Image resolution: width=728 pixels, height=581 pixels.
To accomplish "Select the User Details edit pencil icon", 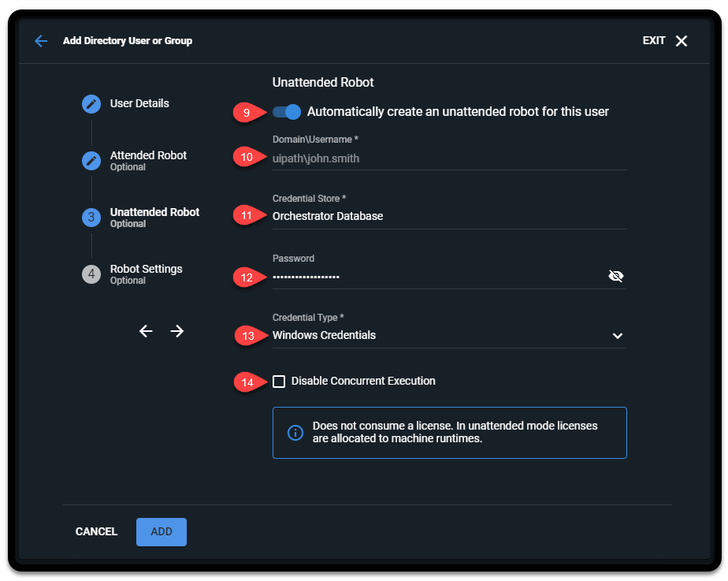I will pos(90,103).
